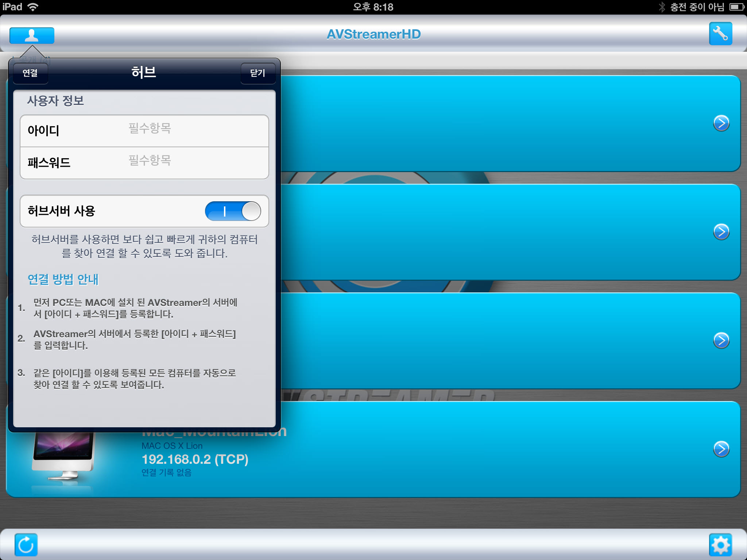Click the MAC OS X Lion label
The image size is (747, 560).
click(172, 446)
